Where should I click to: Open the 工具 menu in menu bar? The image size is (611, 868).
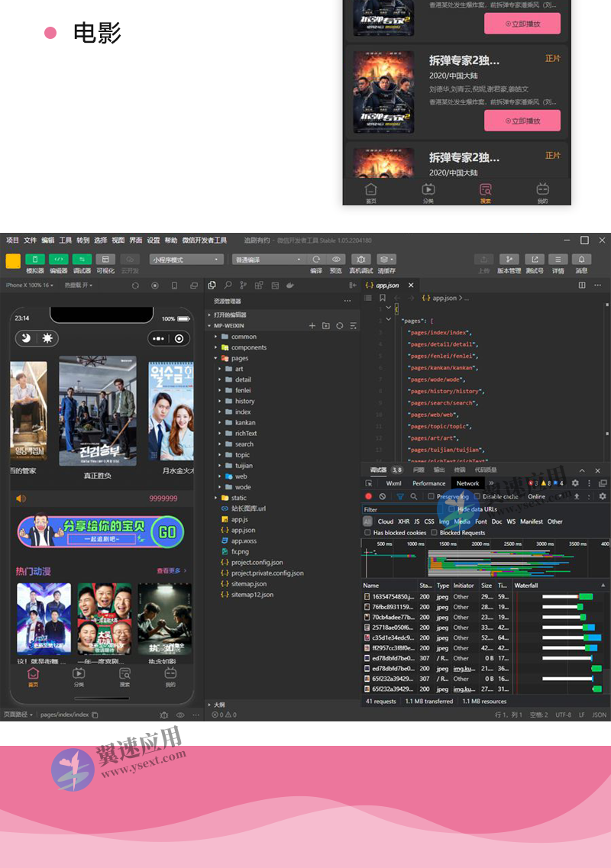pyautogui.click(x=66, y=240)
